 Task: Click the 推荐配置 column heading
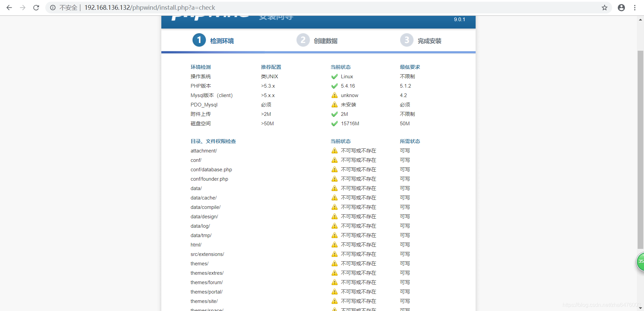point(271,67)
